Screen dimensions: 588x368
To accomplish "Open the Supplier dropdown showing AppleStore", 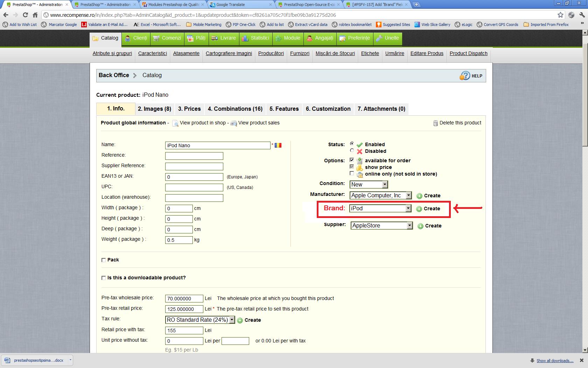I will pos(382,225).
